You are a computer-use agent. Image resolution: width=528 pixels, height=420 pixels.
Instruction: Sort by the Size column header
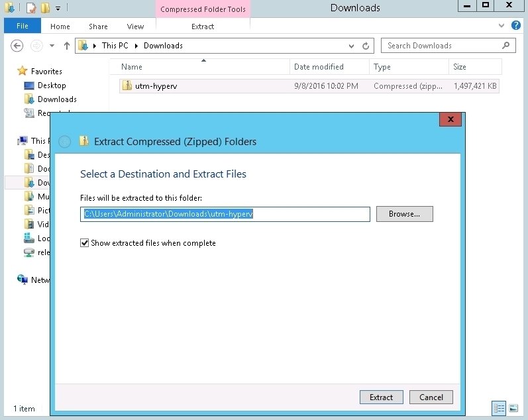click(x=475, y=67)
